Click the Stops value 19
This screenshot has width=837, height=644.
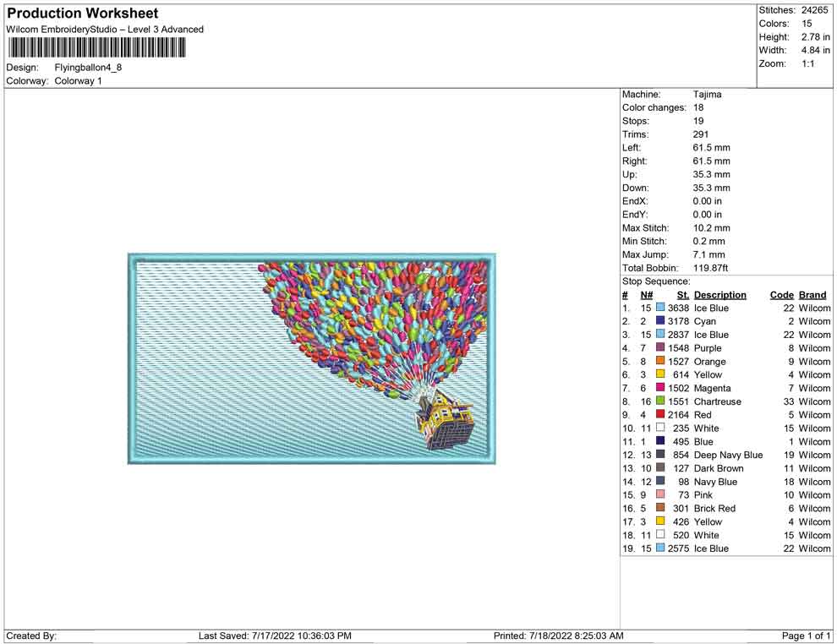coord(698,121)
